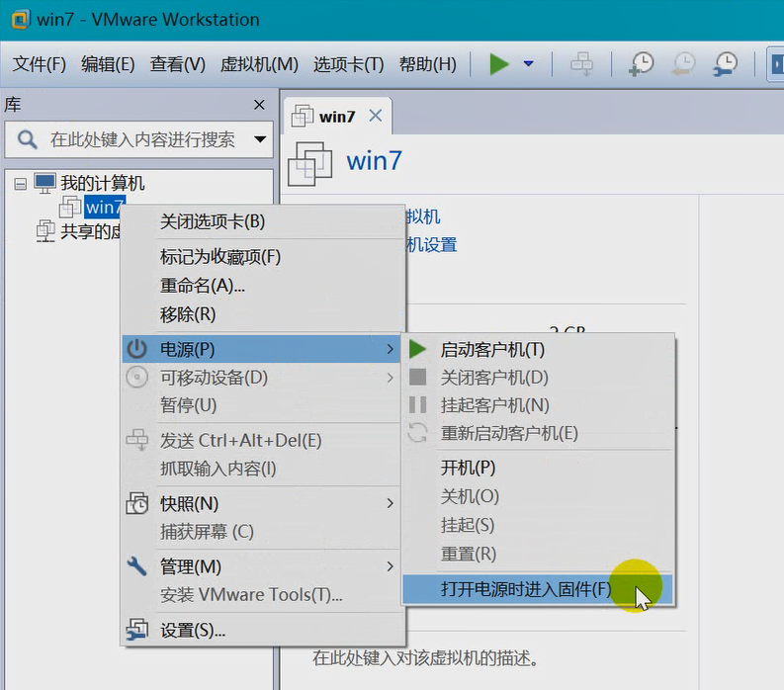Choose 关闭客户机(D) in power submenu
The image size is (784, 690).
tap(539, 378)
